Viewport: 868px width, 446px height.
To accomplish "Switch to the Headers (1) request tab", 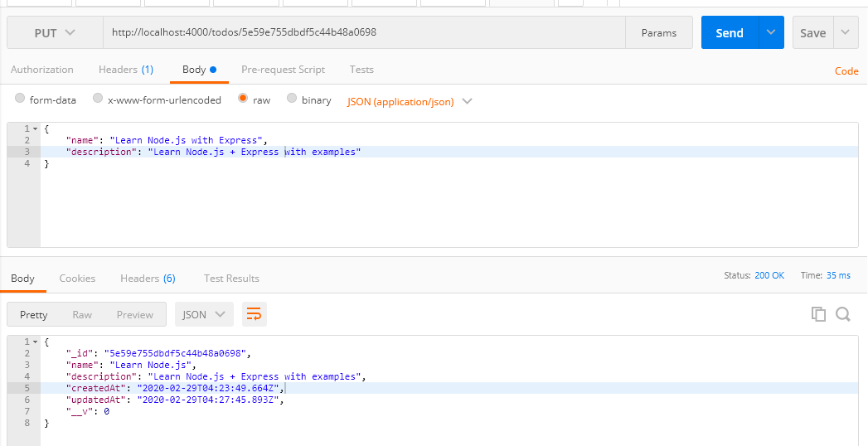I will (x=126, y=69).
